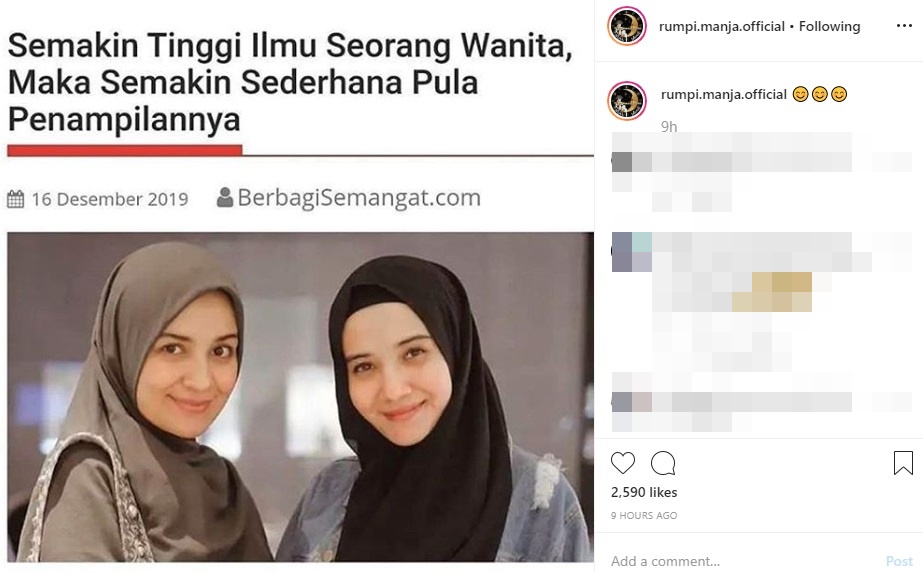View the 2,590 likes list

pyautogui.click(x=644, y=492)
